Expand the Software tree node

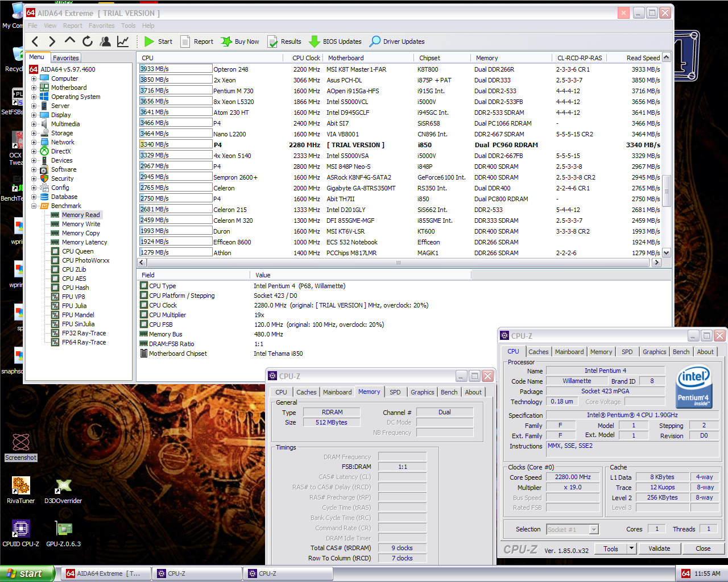coord(34,169)
